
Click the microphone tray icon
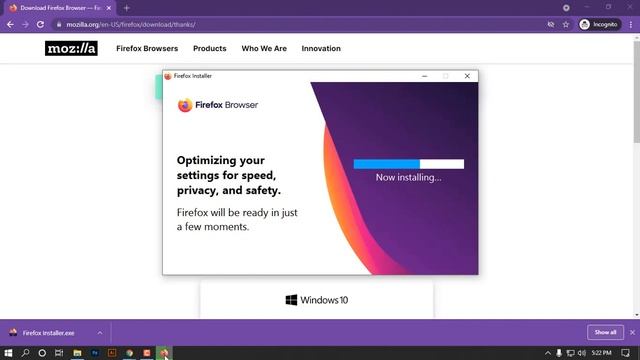[559, 353]
